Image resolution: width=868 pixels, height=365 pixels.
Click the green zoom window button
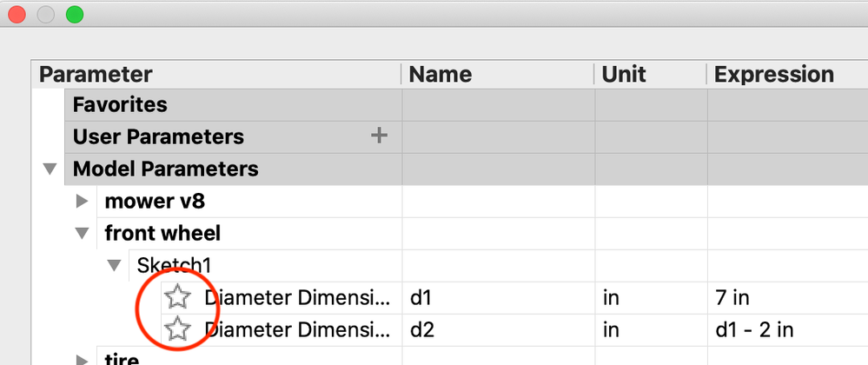(75, 15)
